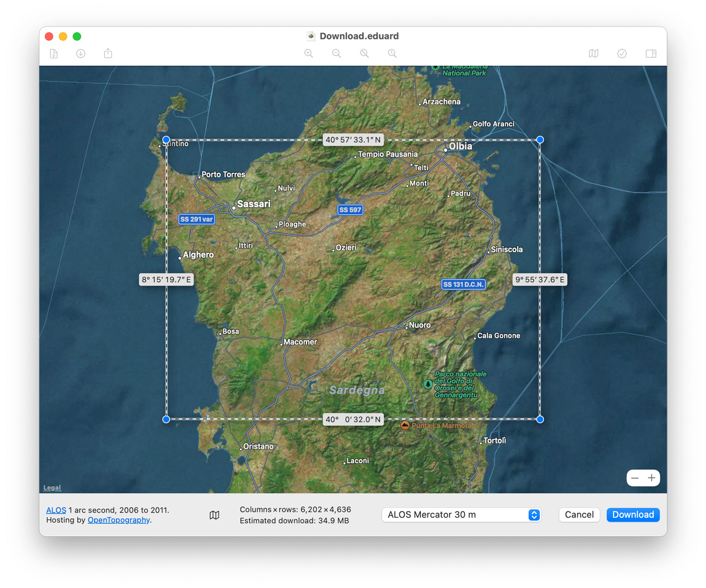Click the map icon next to the download estimate
Image resolution: width=706 pixels, height=588 pixels.
(214, 514)
